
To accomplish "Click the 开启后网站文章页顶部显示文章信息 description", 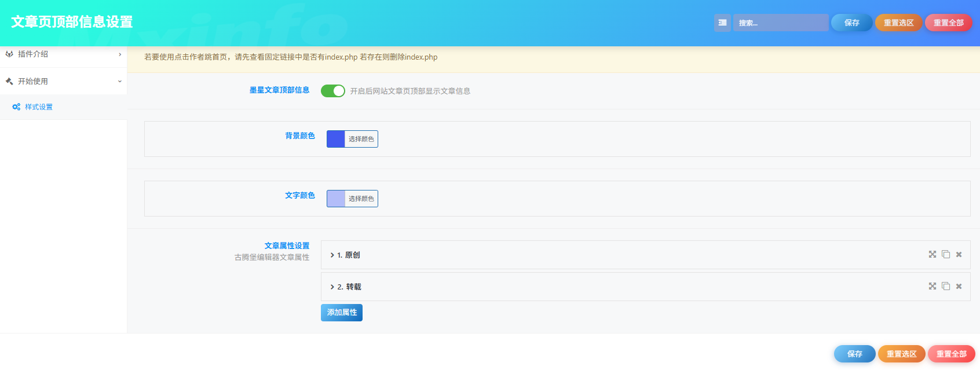I will point(410,91).
